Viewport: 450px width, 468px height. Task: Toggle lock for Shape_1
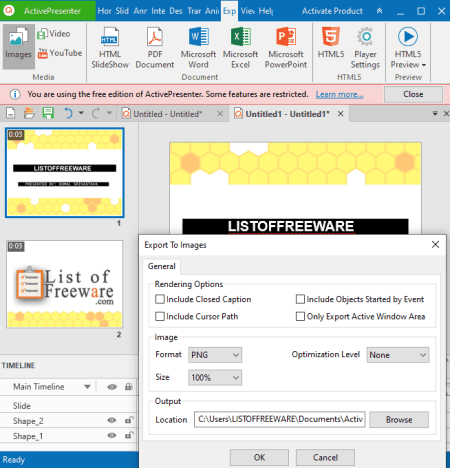click(x=129, y=435)
